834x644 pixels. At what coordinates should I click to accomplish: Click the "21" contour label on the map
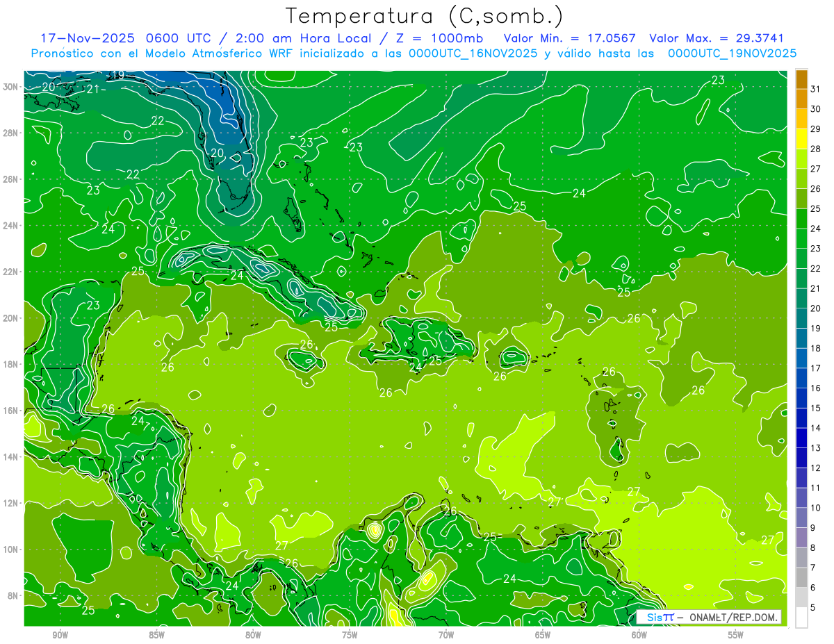[x=94, y=90]
